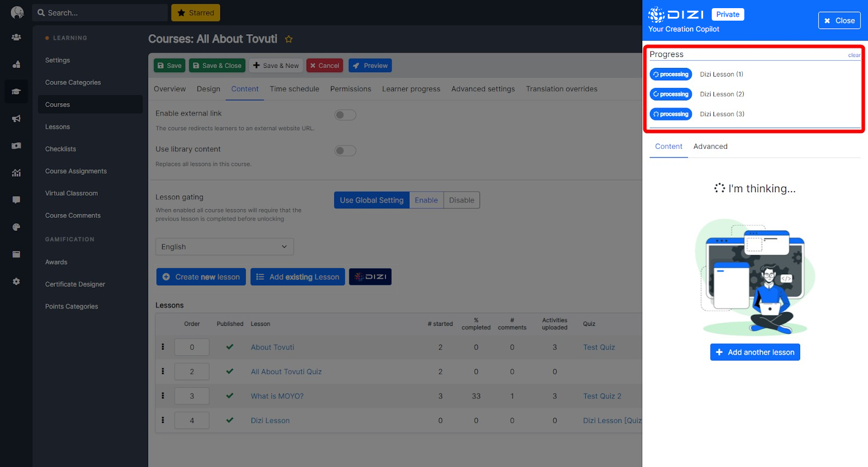Click the processing badge for Dizi Lesson (3)
The width and height of the screenshot is (868, 467).
point(671,114)
